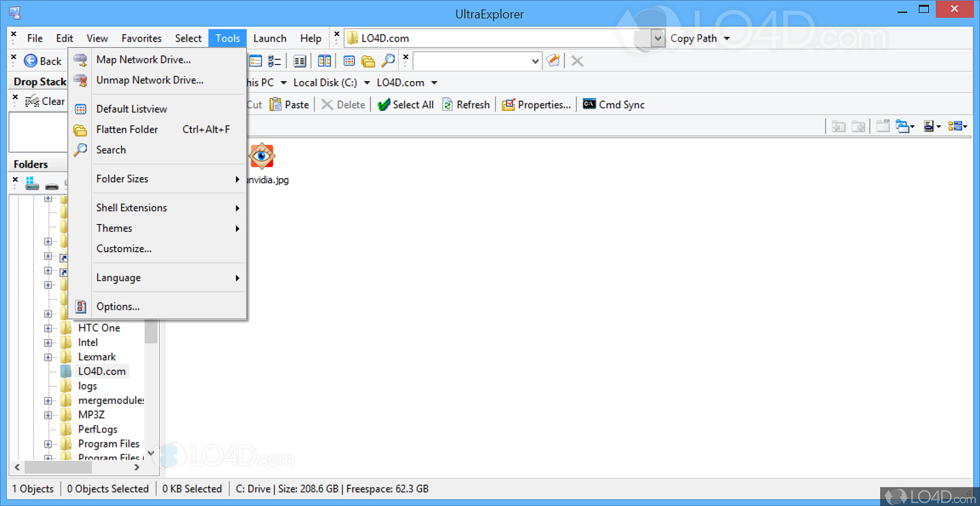Viewport: 980px width, 506px height.
Task: Click the Refresh page icon
Action: click(x=447, y=105)
